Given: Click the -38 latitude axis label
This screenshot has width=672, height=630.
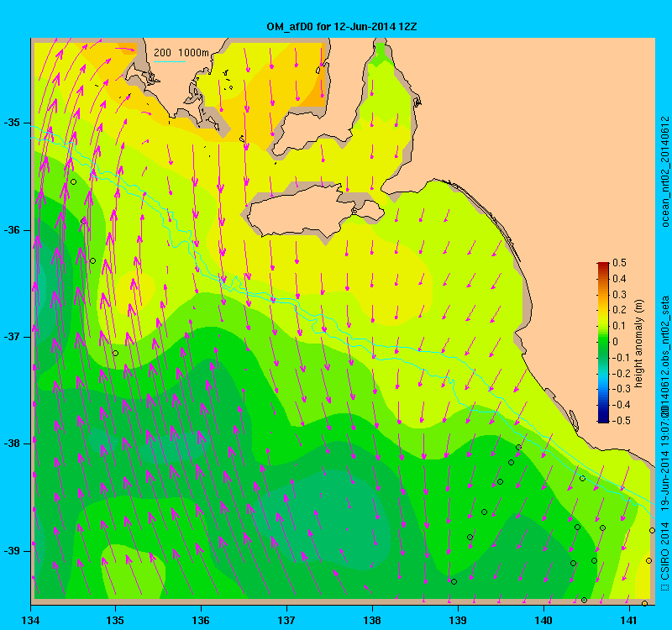Looking at the screenshot, I should 12,444.
